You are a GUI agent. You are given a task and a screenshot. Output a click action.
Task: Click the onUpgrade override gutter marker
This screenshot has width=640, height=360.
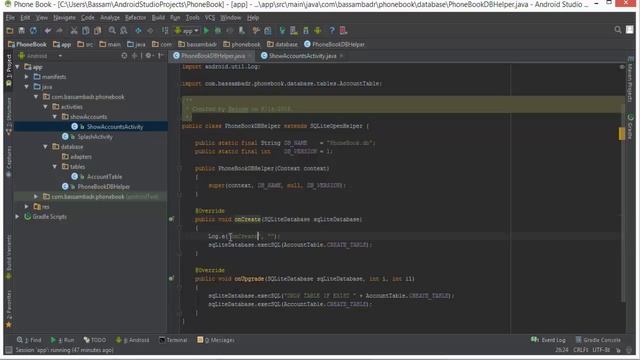click(171, 278)
